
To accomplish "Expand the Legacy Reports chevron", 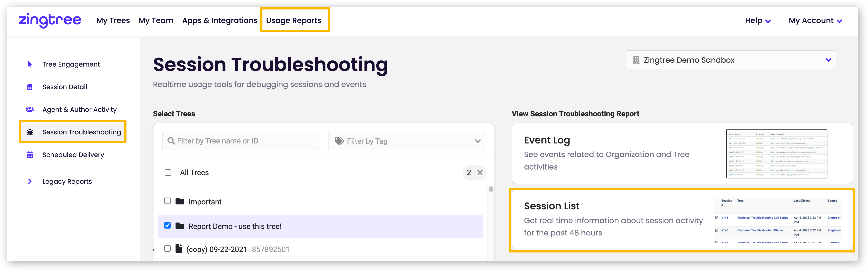I will tap(30, 181).
